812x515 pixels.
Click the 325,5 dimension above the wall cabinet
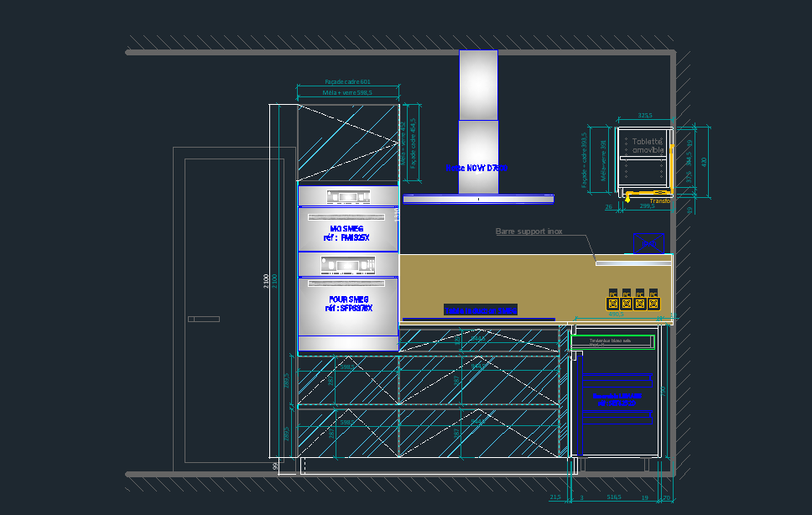[x=645, y=116]
